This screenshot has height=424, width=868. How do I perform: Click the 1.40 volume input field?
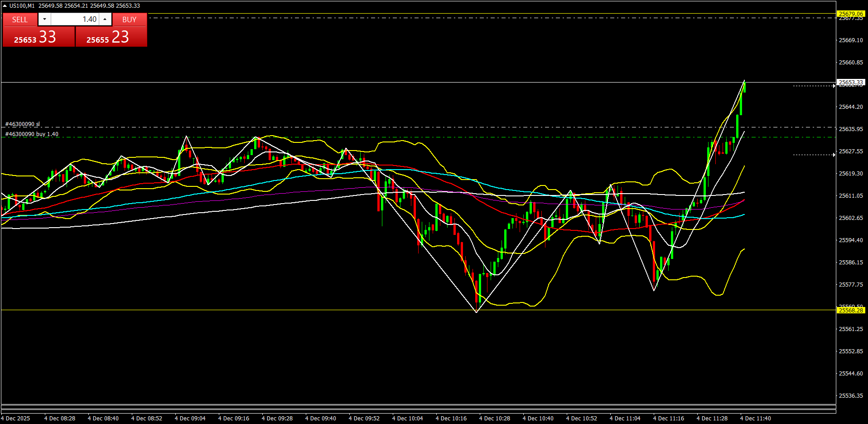(x=75, y=19)
